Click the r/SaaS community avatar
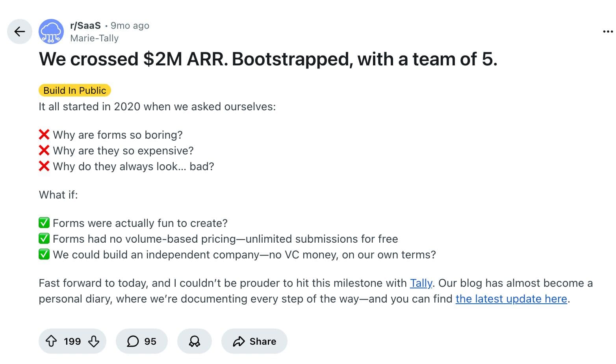The image size is (616, 364). coord(51,32)
